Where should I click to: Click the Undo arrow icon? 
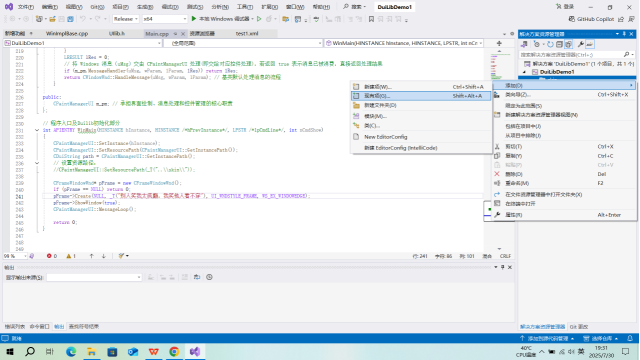83,19
